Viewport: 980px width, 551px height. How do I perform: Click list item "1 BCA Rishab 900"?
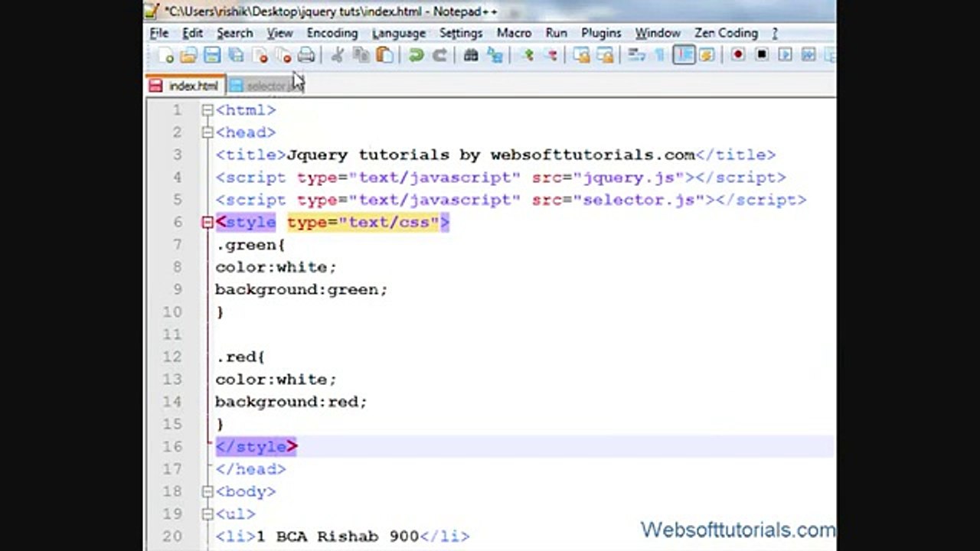tap(338, 536)
